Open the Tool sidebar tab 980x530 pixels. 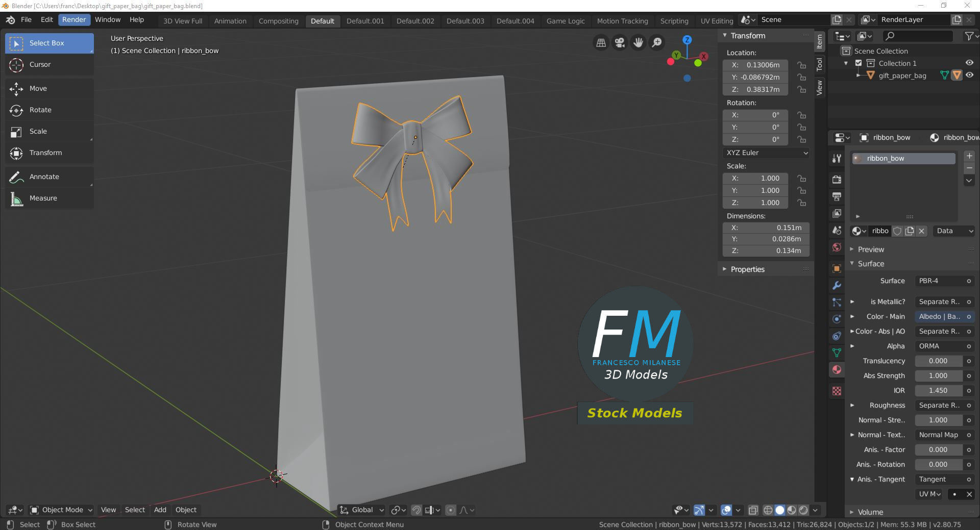click(819, 64)
